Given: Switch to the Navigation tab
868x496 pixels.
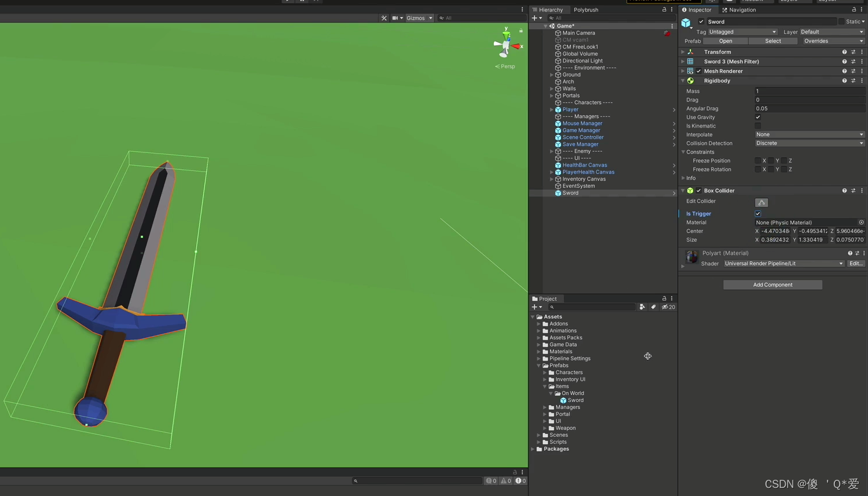Looking at the screenshot, I should (742, 10).
